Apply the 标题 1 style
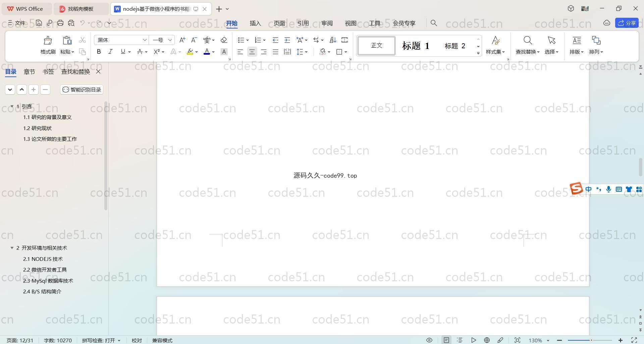The height and width of the screenshot is (344, 644). coord(416,46)
